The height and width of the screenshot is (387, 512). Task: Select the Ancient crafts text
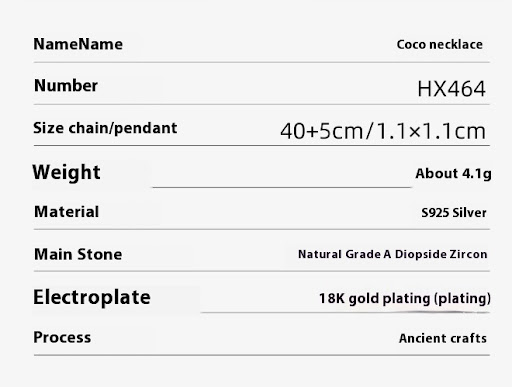443,338
